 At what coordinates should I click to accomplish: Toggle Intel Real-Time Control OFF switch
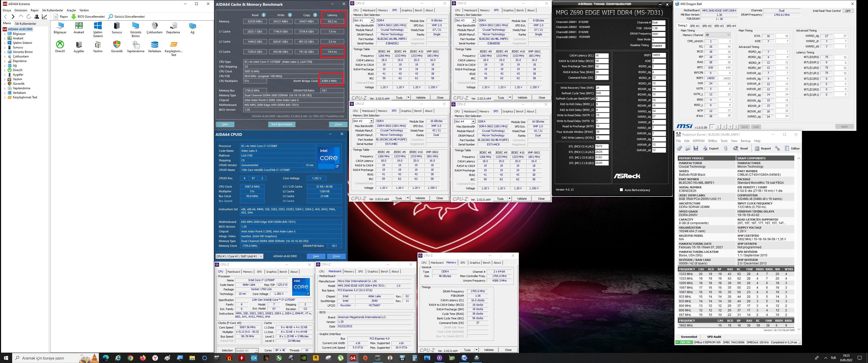848,11
